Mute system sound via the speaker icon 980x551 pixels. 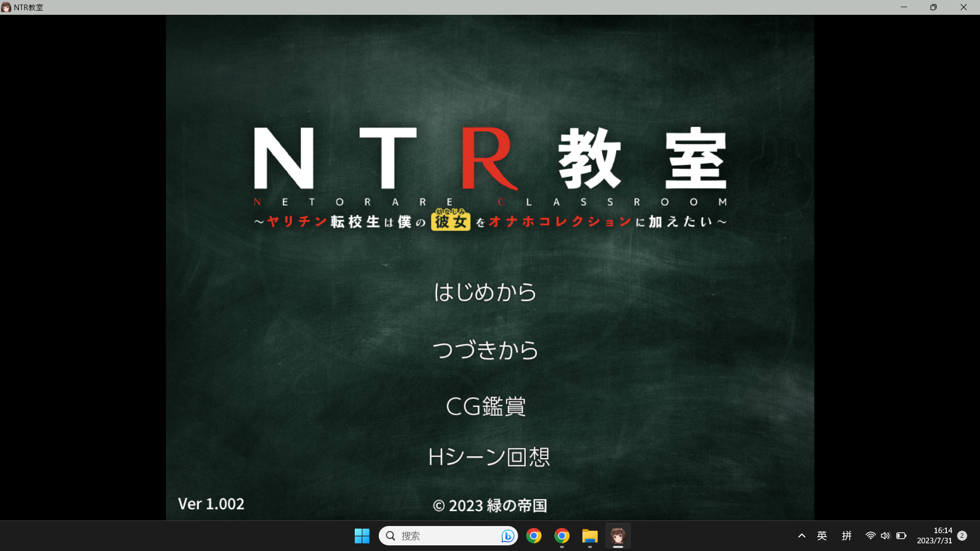pos(886,536)
